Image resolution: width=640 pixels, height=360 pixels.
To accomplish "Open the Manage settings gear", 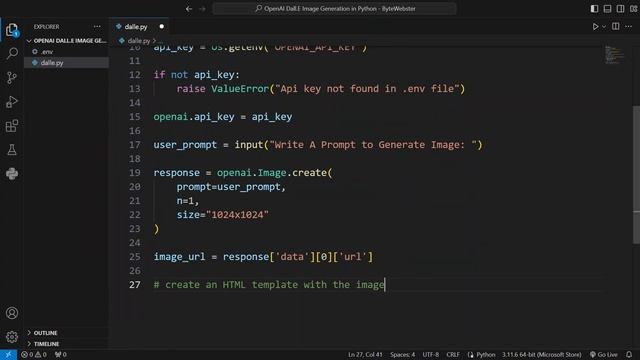I will (12, 337).
